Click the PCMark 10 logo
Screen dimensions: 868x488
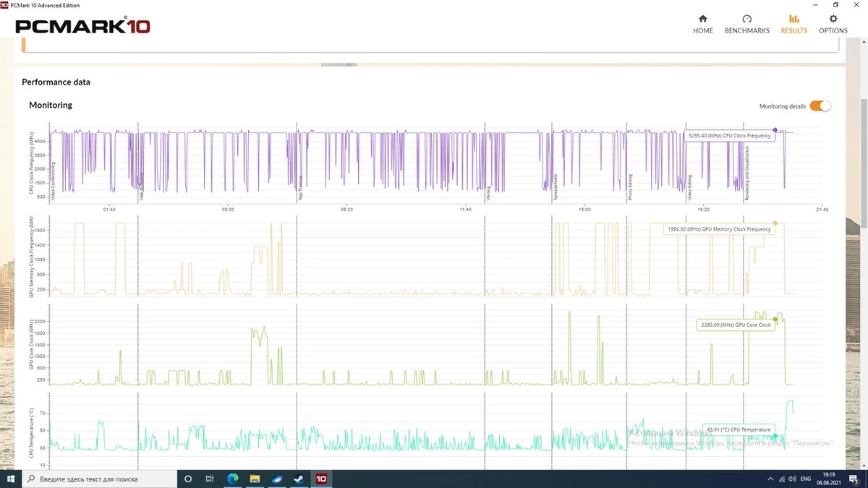[x=82, y=27]
